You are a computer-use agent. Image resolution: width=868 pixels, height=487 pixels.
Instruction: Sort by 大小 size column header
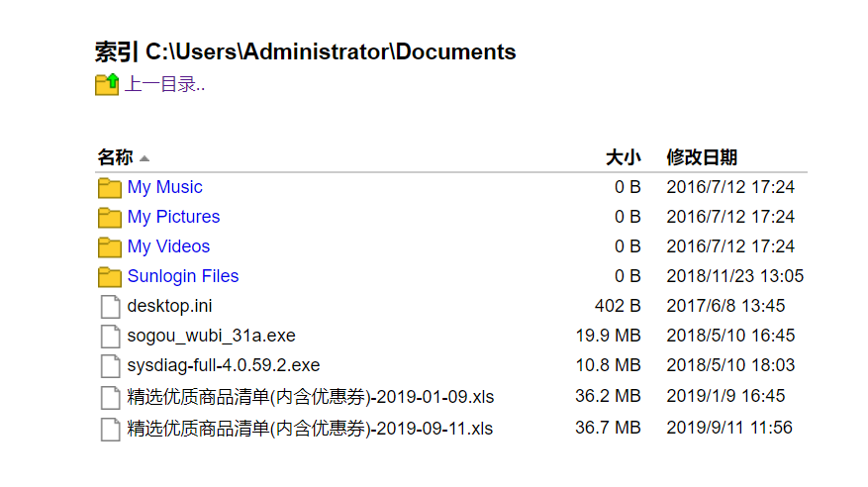tap(623, 157)
